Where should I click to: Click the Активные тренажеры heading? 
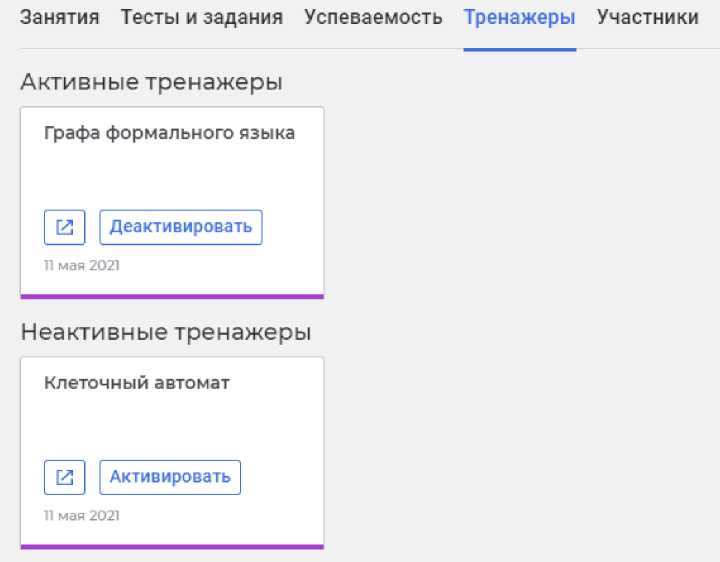[x=151, y=82]
